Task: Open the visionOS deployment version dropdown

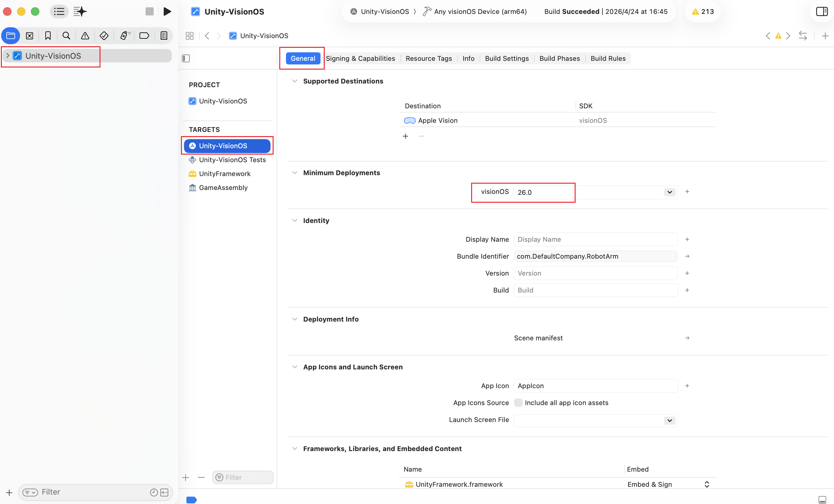Action: coord(669,192)
